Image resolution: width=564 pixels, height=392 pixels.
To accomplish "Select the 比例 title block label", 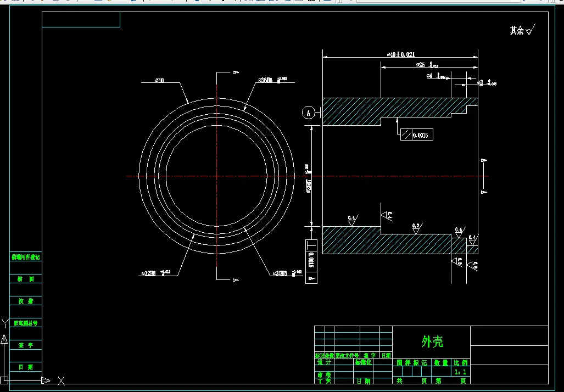I will pyautogui.click(x=460, y=362).
